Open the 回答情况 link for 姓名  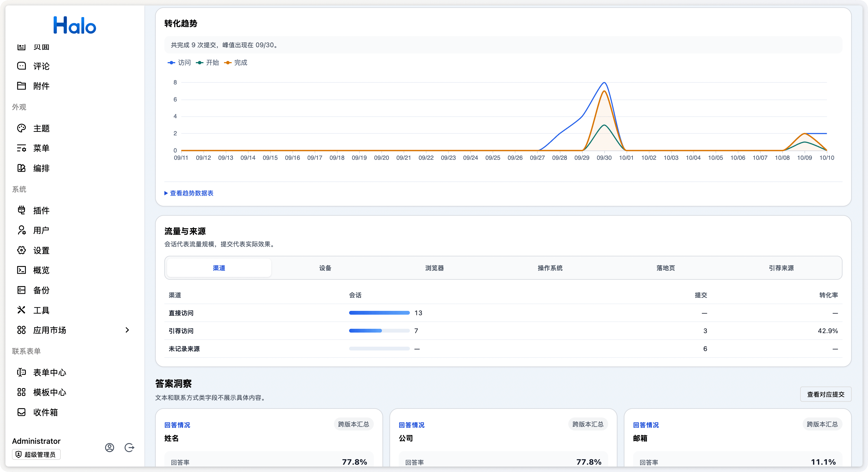pos(177,425)
